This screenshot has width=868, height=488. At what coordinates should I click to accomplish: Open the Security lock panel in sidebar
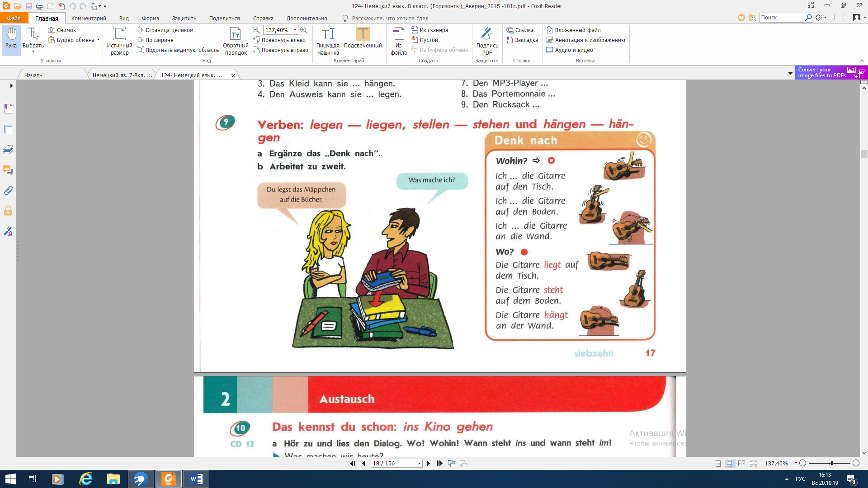(x=8, y=211)
